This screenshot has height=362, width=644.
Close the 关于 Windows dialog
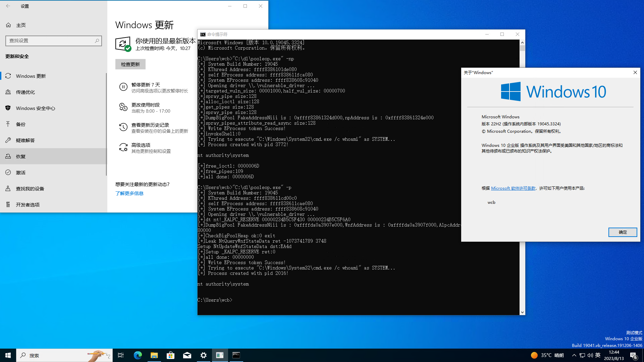click(x=635, y=72)
